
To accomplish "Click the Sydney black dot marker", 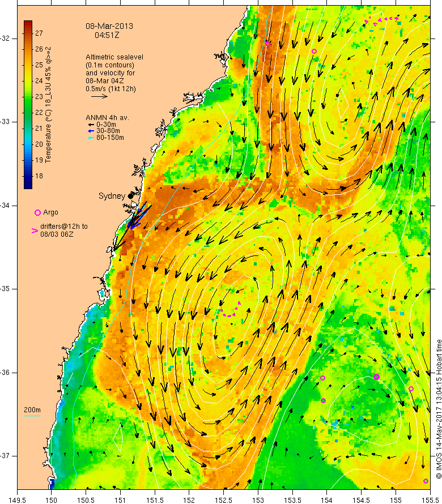I will (130, 196).
